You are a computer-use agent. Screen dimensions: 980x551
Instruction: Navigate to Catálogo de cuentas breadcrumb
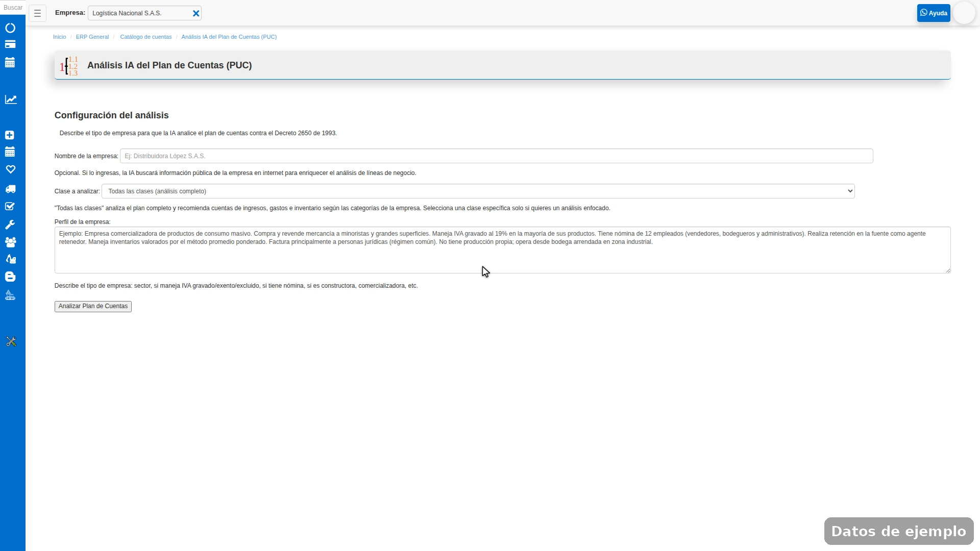[x=146, y=37]
